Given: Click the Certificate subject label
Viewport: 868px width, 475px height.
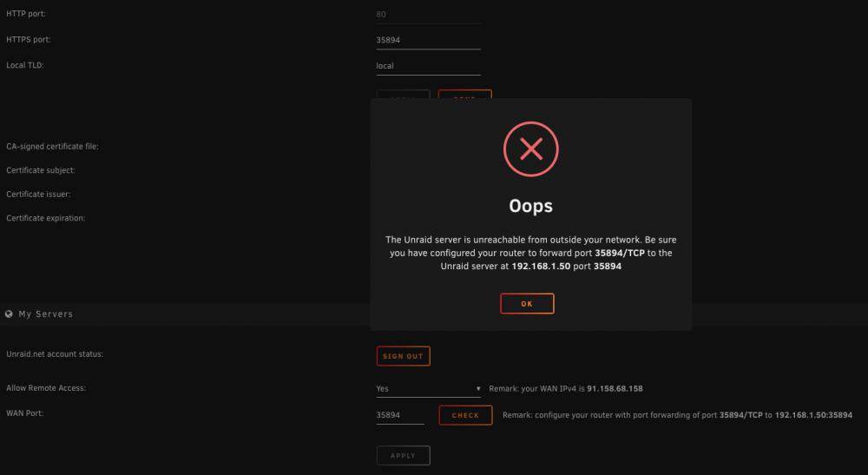Looking at the screenshot, I should point(41,170).
